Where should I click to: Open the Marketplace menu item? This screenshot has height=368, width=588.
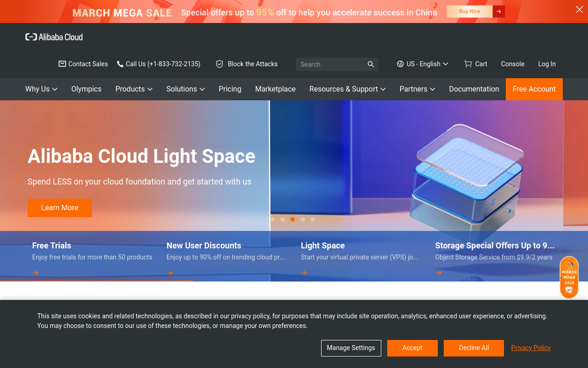pyautogui.click(x=275, y=89)
